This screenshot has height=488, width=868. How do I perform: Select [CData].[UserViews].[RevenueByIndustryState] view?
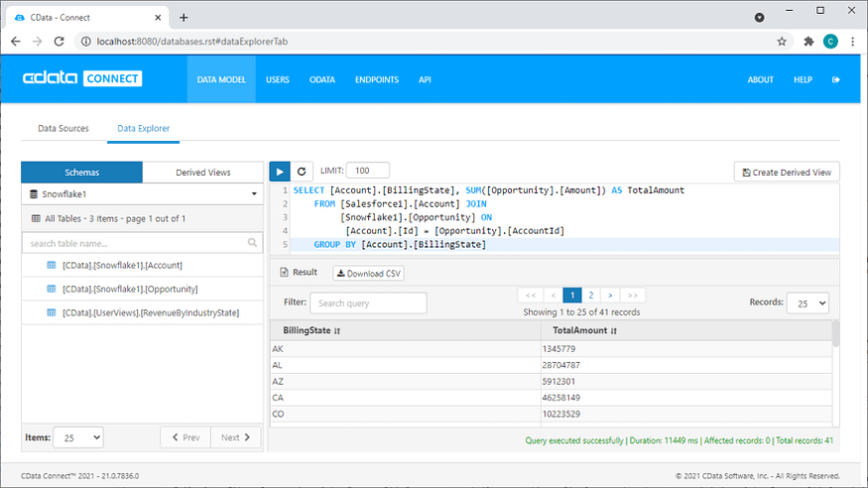click(x=151, y=312)
